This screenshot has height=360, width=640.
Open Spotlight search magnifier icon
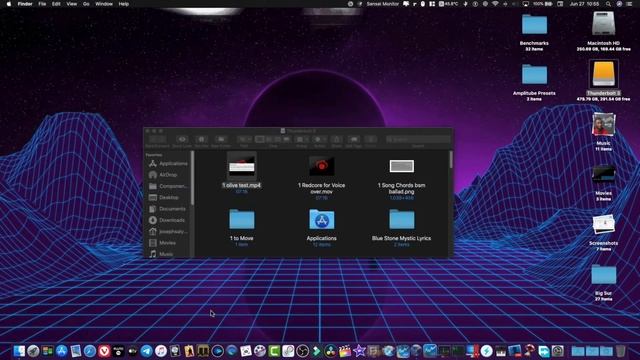tap(609, 4)
